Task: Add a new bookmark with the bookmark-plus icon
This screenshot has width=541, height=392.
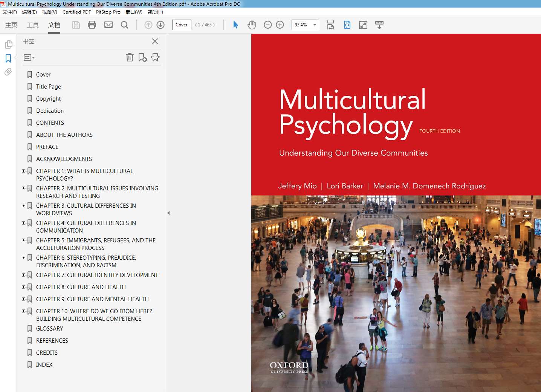Action: pyautogui.click(x=142, y=57)
